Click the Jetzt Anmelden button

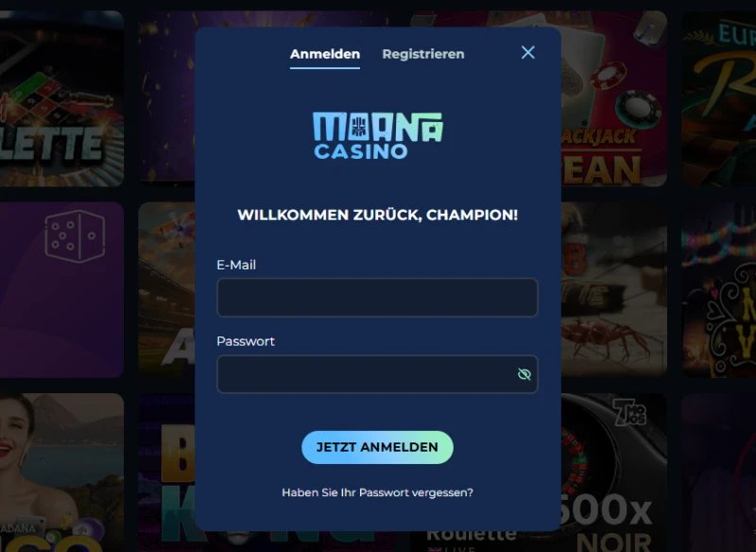pyautogui.click(x=377, y=447)
